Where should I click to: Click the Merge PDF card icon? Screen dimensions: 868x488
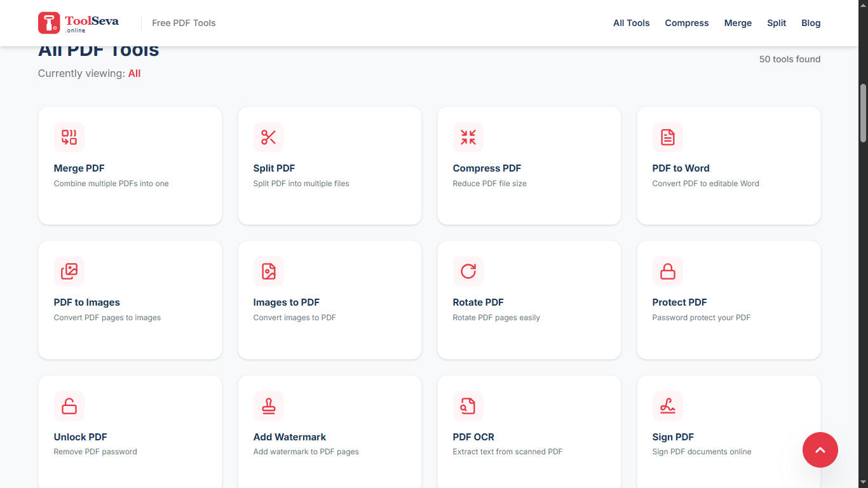tap(69, 137)
